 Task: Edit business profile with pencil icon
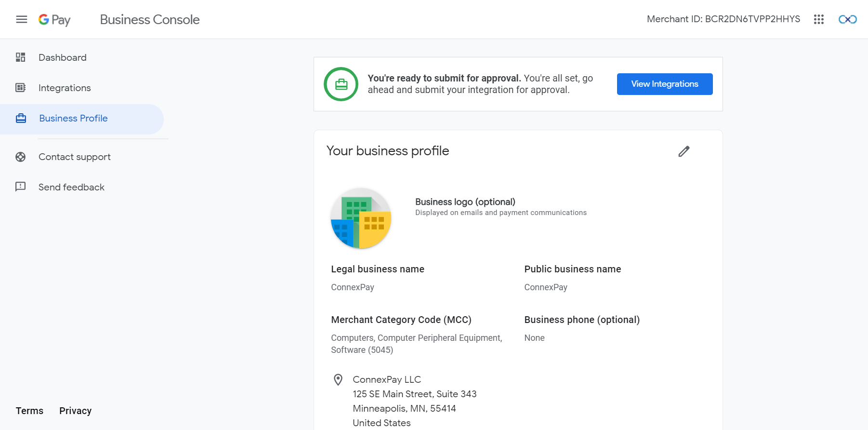(x=684, y=151)
